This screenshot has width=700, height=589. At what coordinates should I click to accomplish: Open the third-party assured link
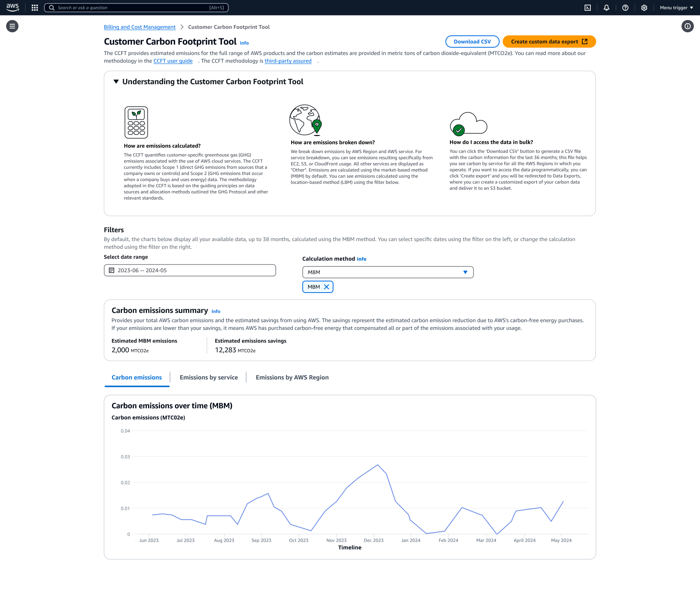pos(288,61)
